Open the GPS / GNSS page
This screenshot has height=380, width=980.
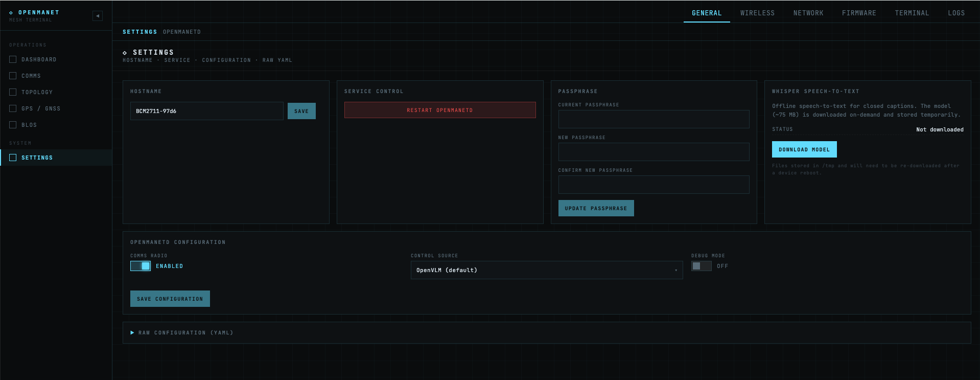coord(56,108)
